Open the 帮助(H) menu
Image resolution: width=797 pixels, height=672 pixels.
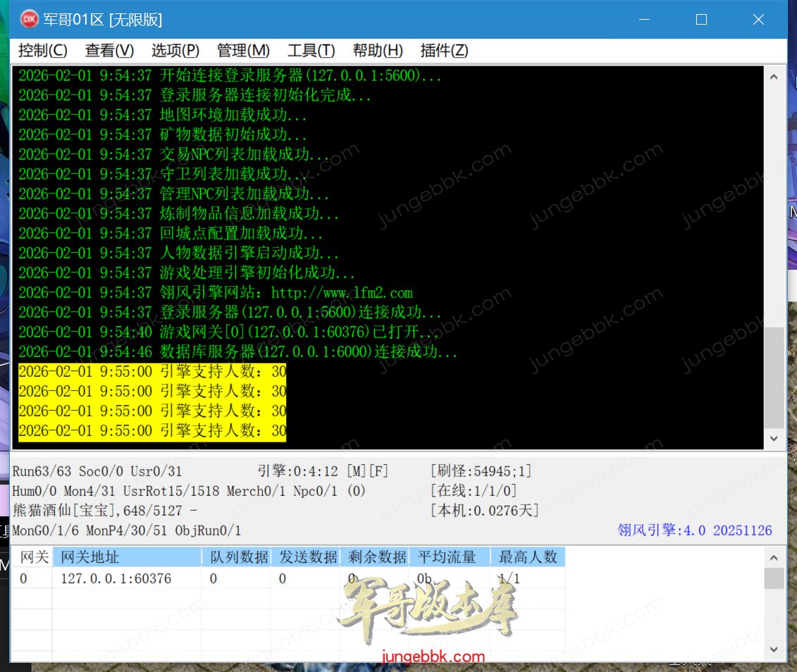378,51
